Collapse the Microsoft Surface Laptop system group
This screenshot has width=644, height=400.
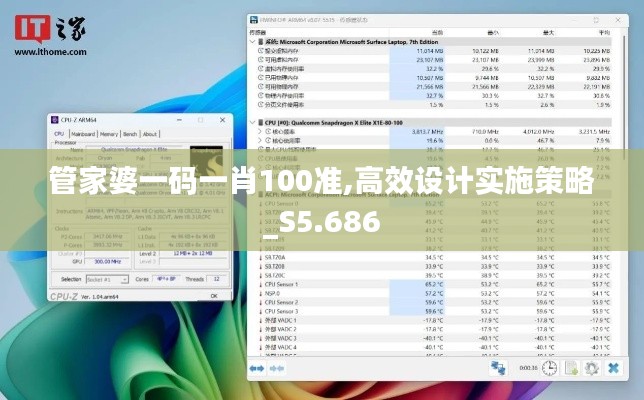click(252, 42)
